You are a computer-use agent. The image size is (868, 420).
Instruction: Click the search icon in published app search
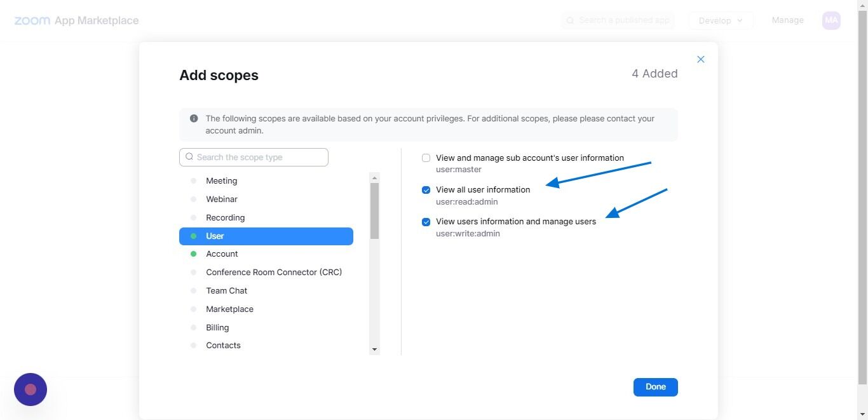pos(570,20)
